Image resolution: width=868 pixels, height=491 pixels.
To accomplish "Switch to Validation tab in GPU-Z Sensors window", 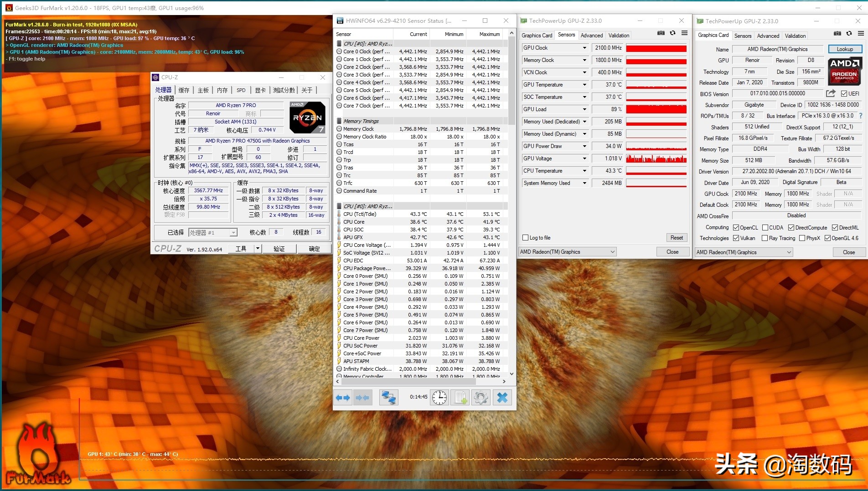I will 619,36.
